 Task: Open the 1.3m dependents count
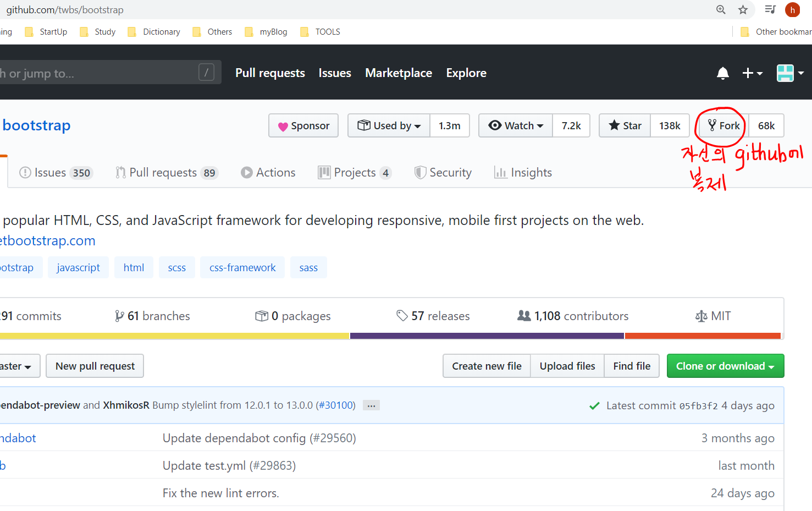(x=450, y=125)
